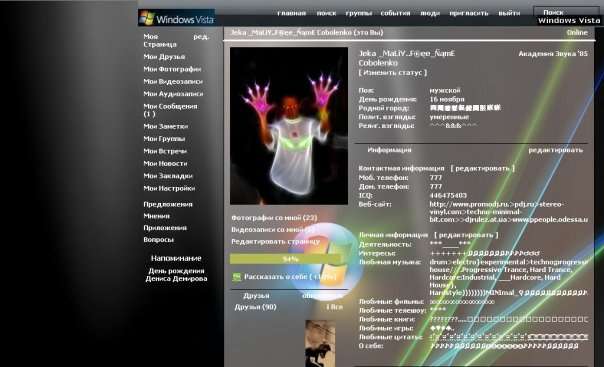604x367 pixels.
Task: Click the green icon beside Рассказать о себе
Action: click(237, 277)
